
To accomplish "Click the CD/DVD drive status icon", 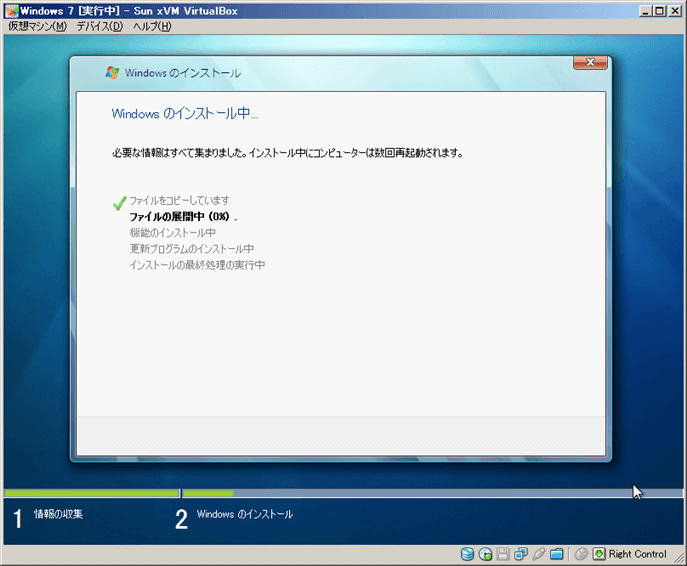I will tap(485, 554).
